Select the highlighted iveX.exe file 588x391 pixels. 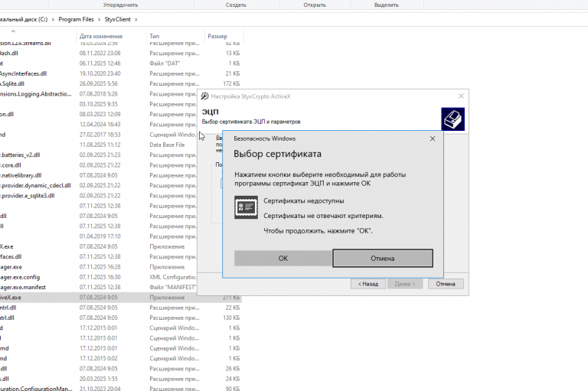coord(11,298)
